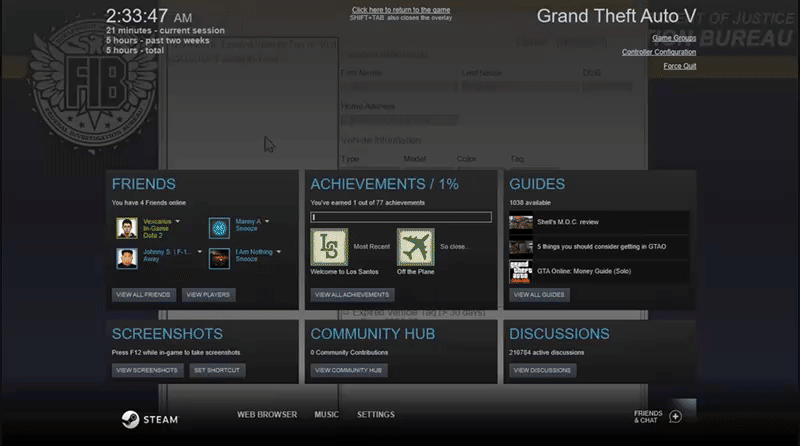Open GTA Online Money Guide thumbnail

(521, 271)
